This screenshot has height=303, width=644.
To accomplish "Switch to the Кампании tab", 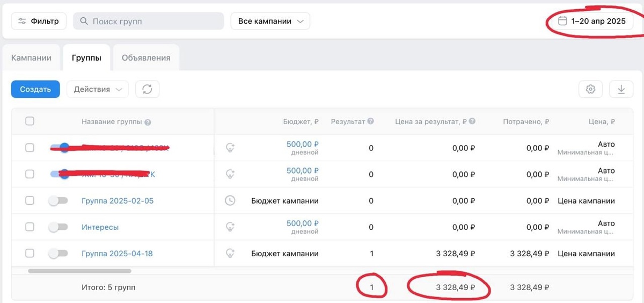I will coord(32,58).
